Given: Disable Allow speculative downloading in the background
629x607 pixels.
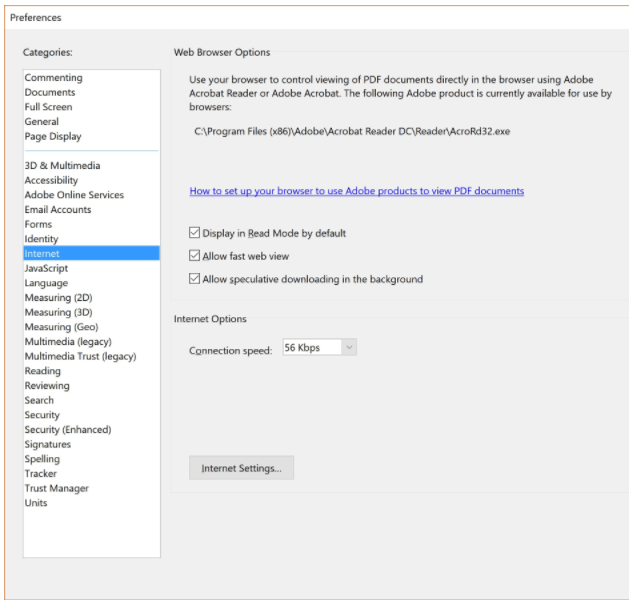Looking at the screenshot, I should (x=195, y=278).
